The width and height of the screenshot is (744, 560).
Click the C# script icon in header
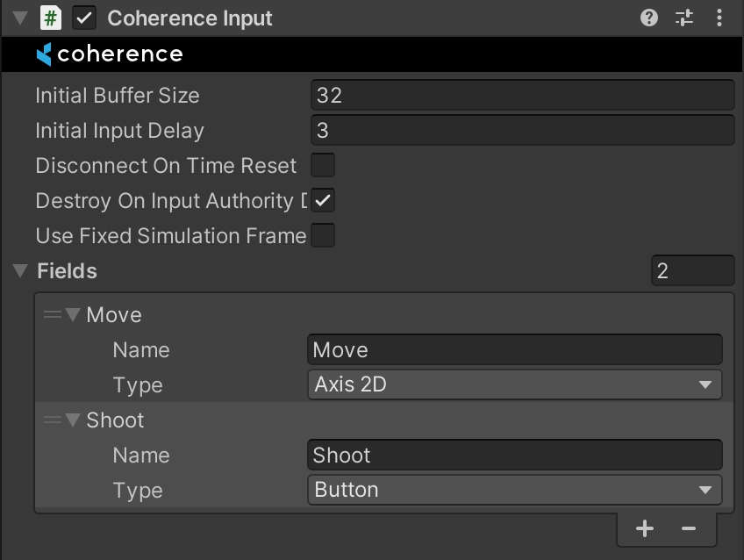(x=51, y=18)
